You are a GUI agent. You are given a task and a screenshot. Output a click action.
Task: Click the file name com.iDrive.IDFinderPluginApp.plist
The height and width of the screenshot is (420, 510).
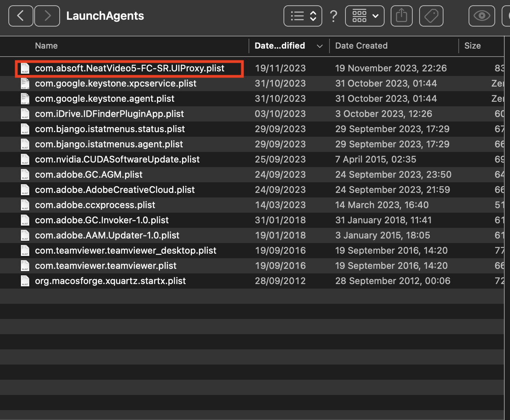109,114
